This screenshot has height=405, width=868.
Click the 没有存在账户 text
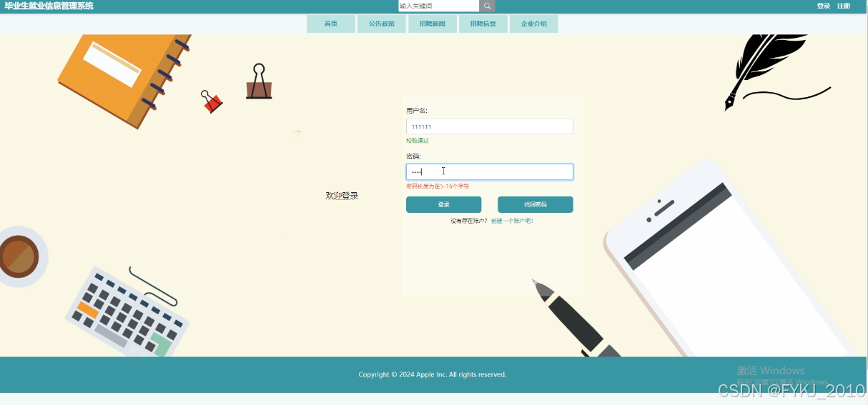[x=469, y=221]
